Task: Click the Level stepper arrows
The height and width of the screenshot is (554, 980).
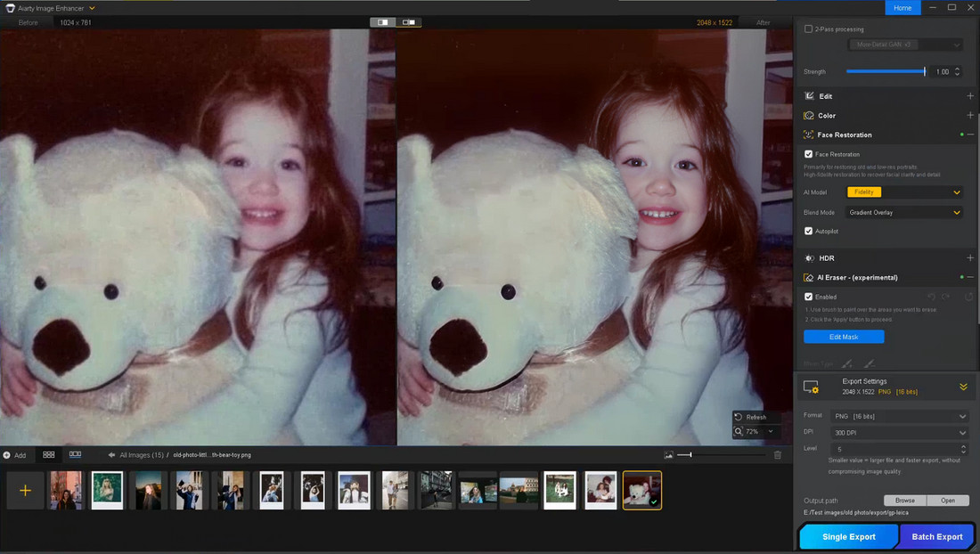Action: coord(963,449)
